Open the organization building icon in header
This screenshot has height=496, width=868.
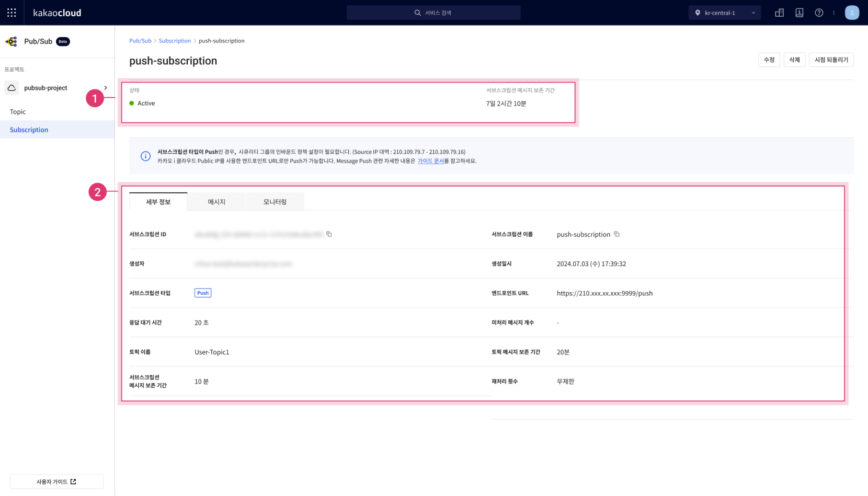(779, 13)
